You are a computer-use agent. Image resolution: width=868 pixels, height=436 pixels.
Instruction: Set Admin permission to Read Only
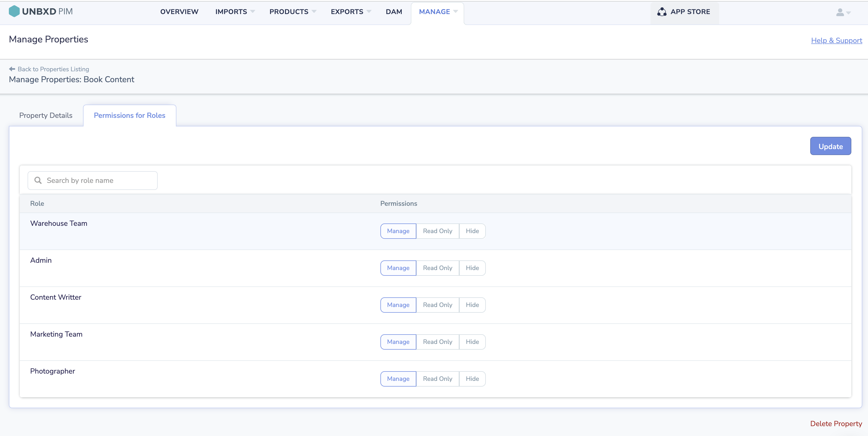click(x=438, y=268)
